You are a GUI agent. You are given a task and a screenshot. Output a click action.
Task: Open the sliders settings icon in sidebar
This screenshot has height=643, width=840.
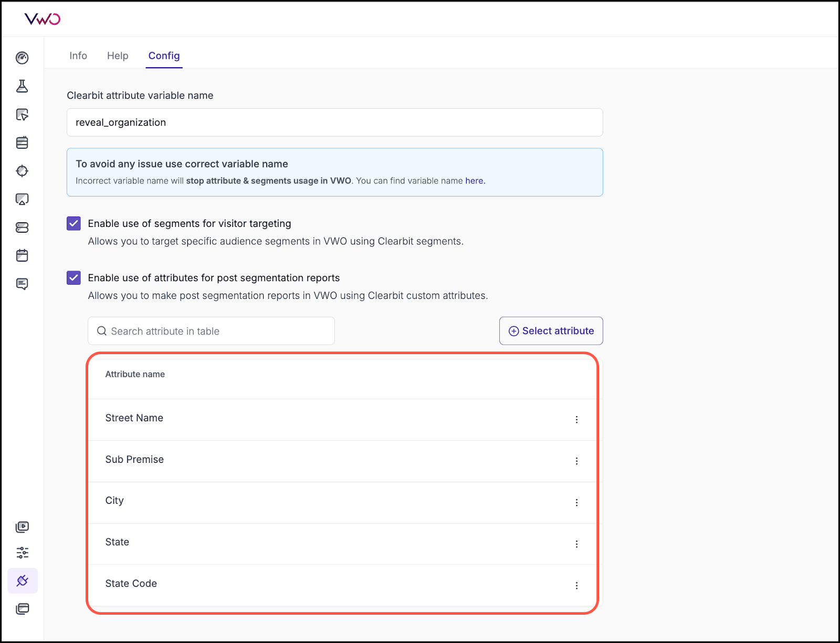pyautogui.click(x=22, y=553)
